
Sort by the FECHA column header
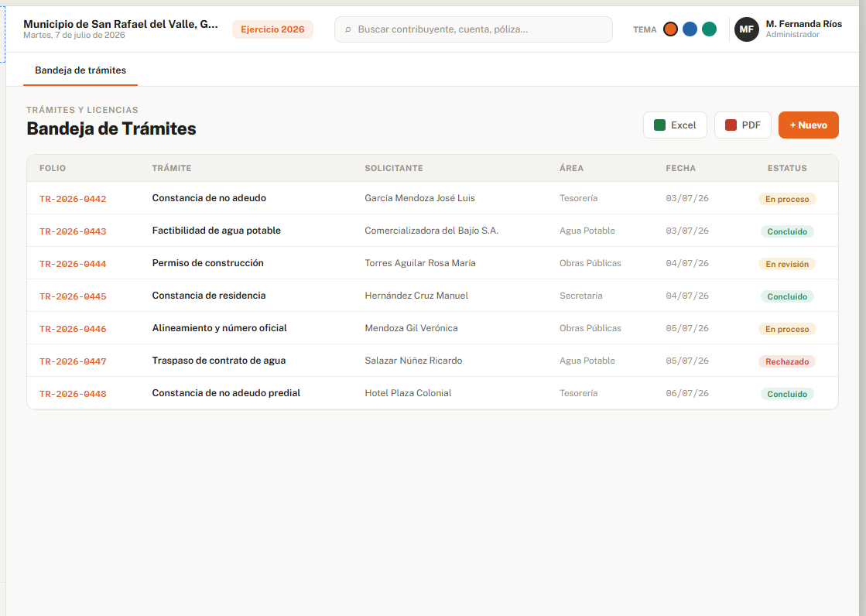point(680,168)
